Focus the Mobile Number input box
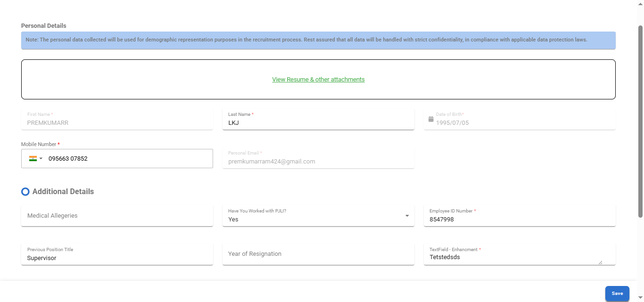Screen dimensions: 644x302 [127, 159]
